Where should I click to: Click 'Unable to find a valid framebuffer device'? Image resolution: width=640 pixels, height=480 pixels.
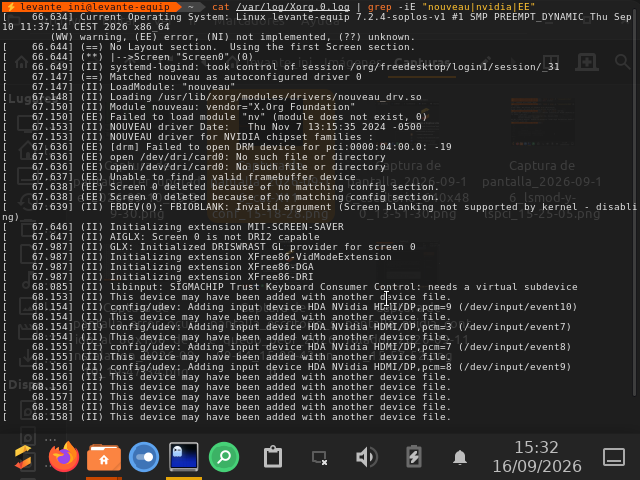(179, 177)
